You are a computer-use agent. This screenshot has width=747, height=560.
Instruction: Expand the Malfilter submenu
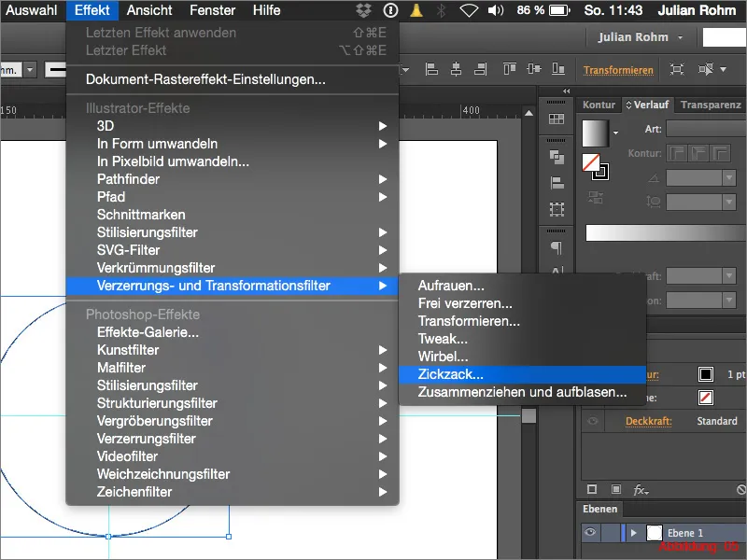(232, 368)
